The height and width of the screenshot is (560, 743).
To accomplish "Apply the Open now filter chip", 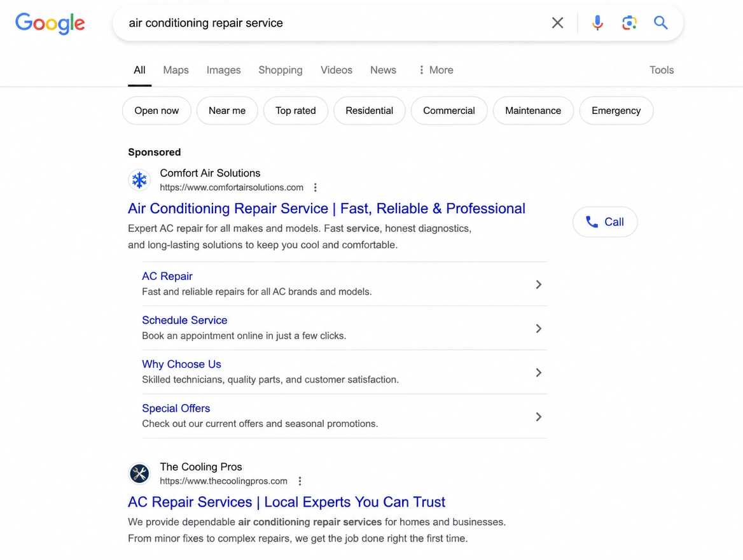I will click(157, 111).
